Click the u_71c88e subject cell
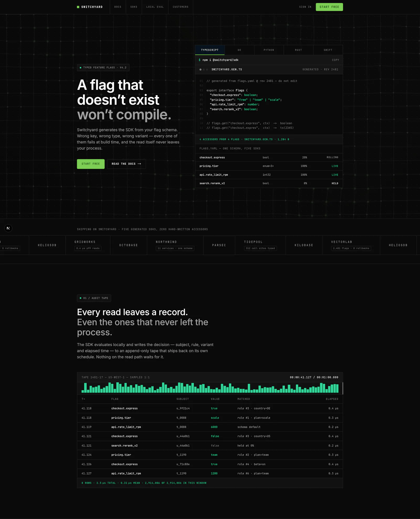 click(x=183, y=464)
